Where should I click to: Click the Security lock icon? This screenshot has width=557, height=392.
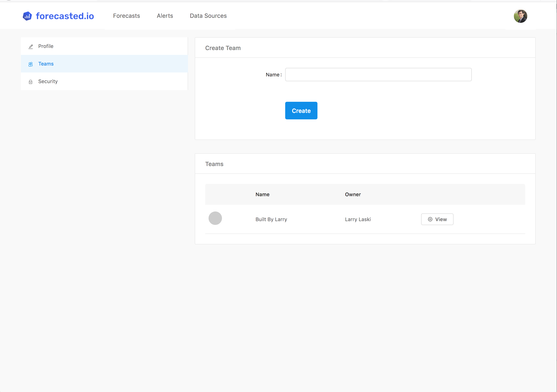click(31, 82)
